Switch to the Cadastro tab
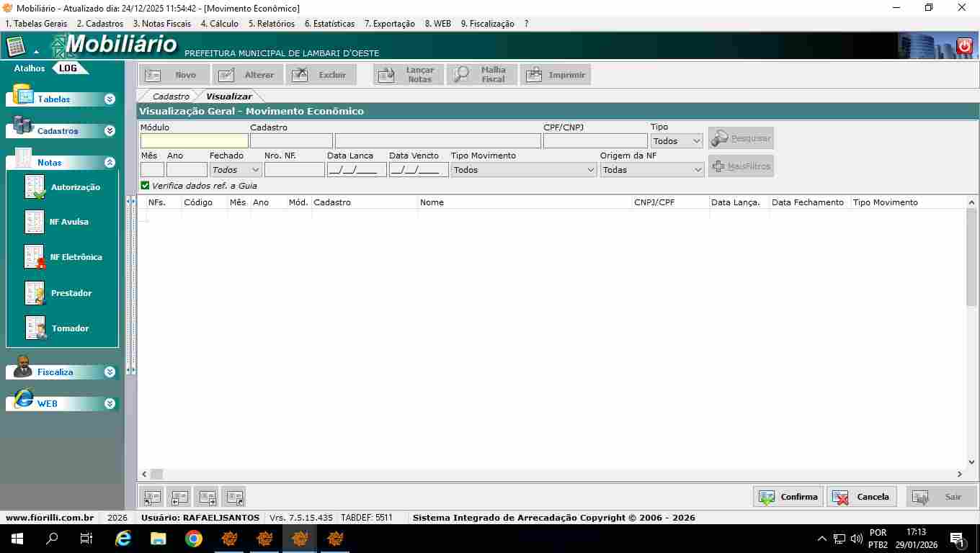 tap(171, 96)
